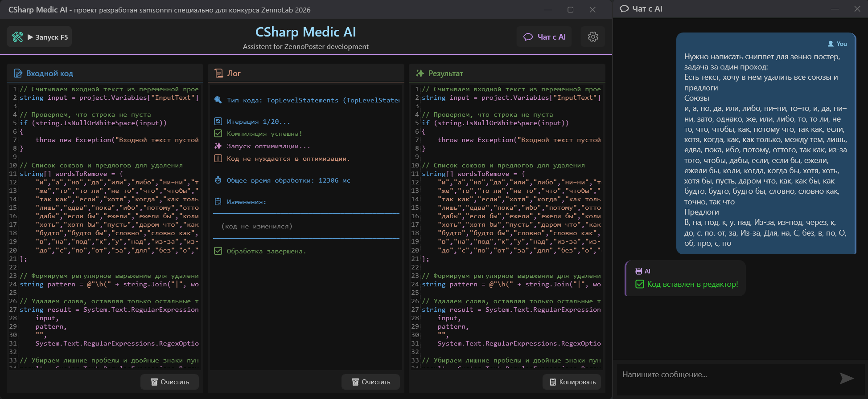Copy the result with Копировать button
Viewport: 868px width, 399px height.
572,382
